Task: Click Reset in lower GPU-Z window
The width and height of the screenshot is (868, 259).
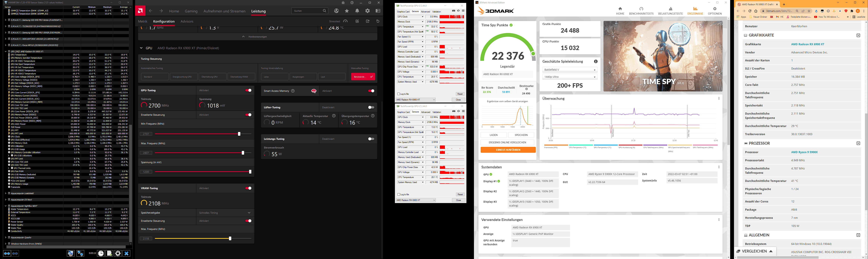Action: [460, 194]
